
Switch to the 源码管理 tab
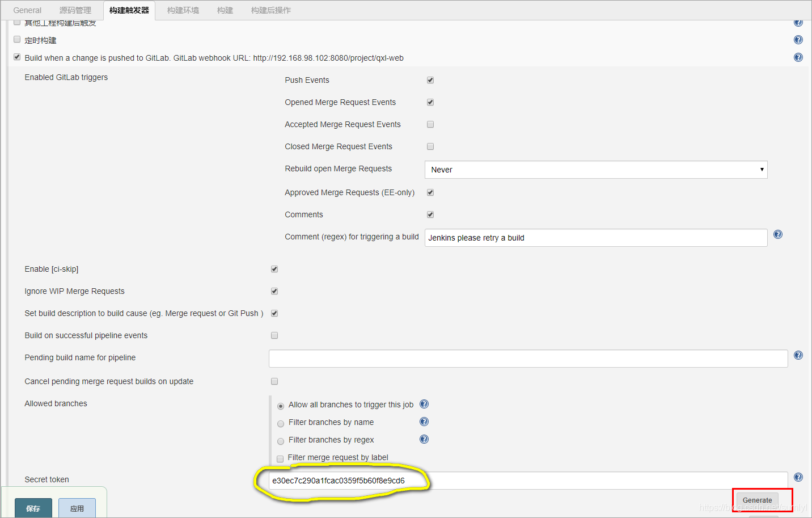tap(75, 10)
